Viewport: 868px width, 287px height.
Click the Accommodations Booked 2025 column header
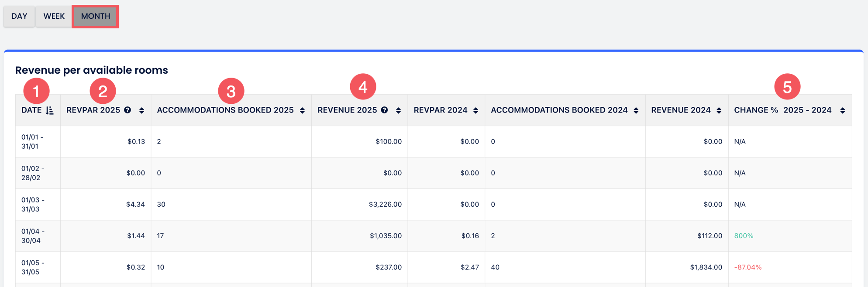(225, 110)
